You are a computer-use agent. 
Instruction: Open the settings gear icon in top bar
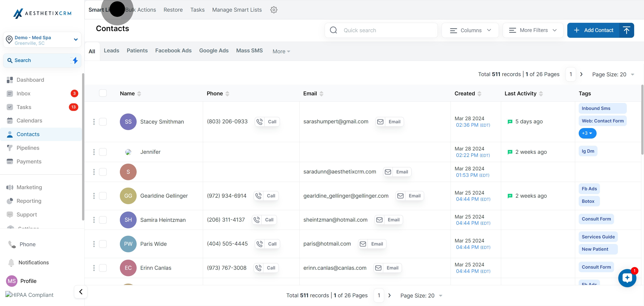pos(273,10)
